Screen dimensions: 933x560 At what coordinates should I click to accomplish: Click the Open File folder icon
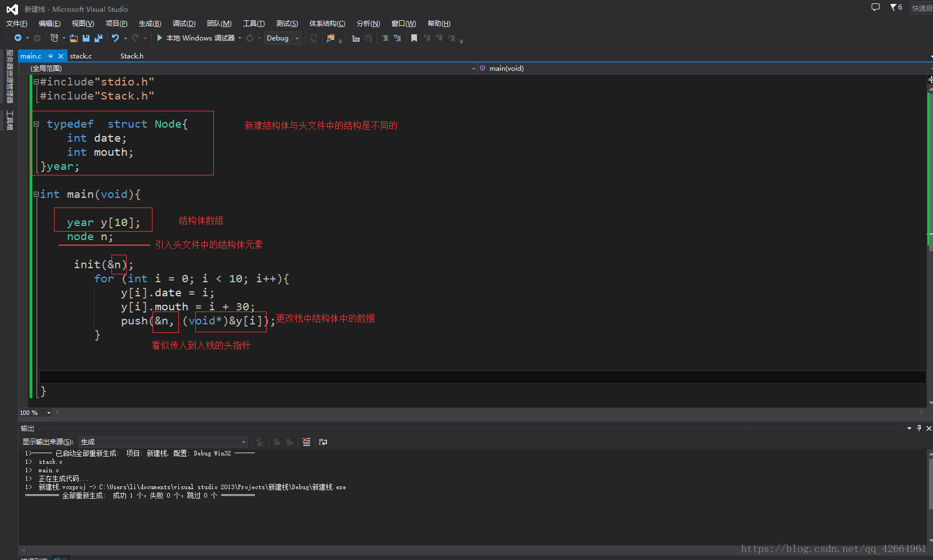click(73, 38)
